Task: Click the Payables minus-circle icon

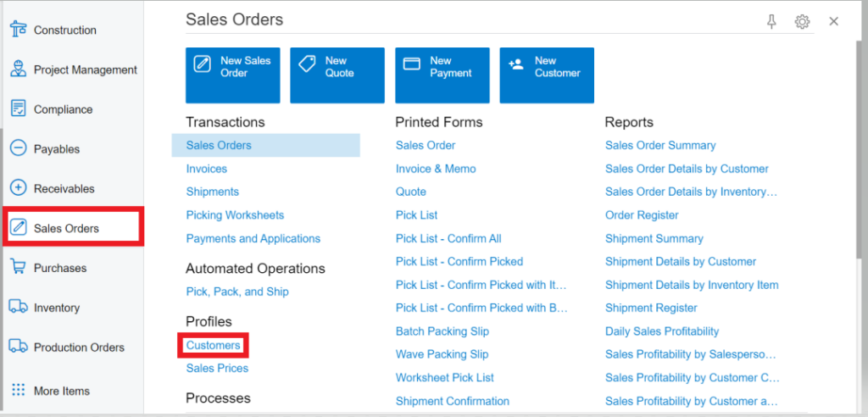Action: [x=18, y=149]
